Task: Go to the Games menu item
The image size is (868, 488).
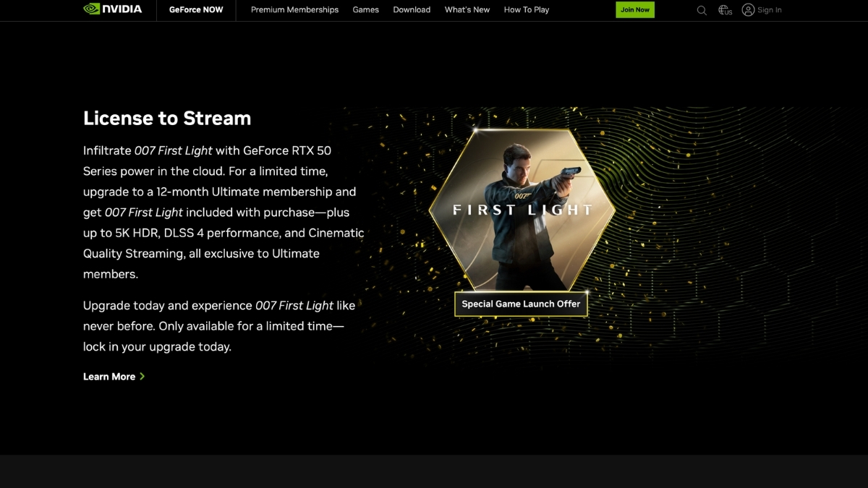Action: 365,10
